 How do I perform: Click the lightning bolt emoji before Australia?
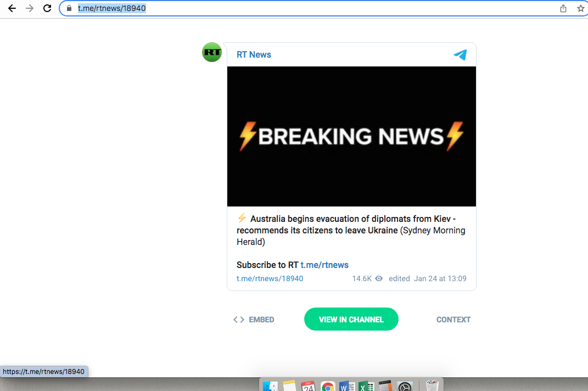(x=242, y=218)
